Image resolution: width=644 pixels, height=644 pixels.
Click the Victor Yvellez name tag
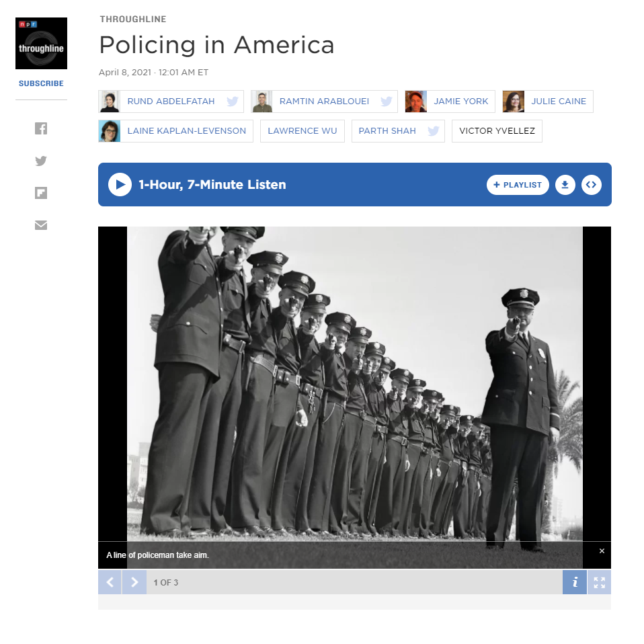pos(497,130)
